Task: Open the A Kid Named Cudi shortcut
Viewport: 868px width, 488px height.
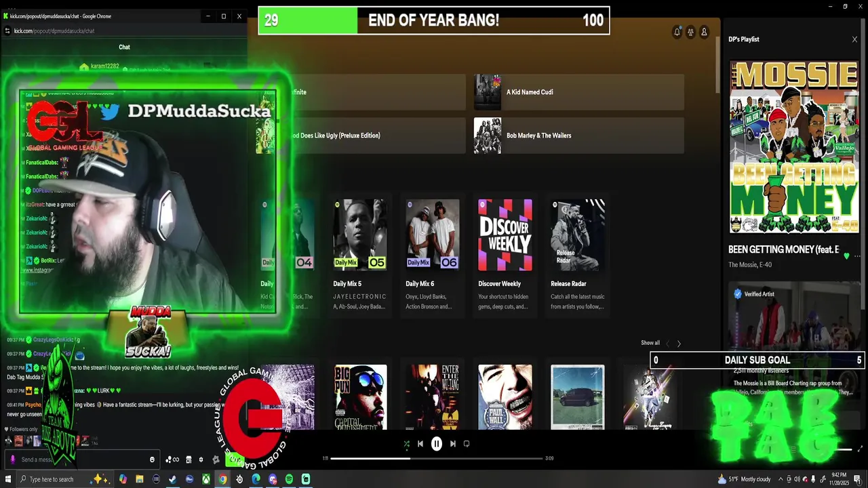Action: coord(579,92)
